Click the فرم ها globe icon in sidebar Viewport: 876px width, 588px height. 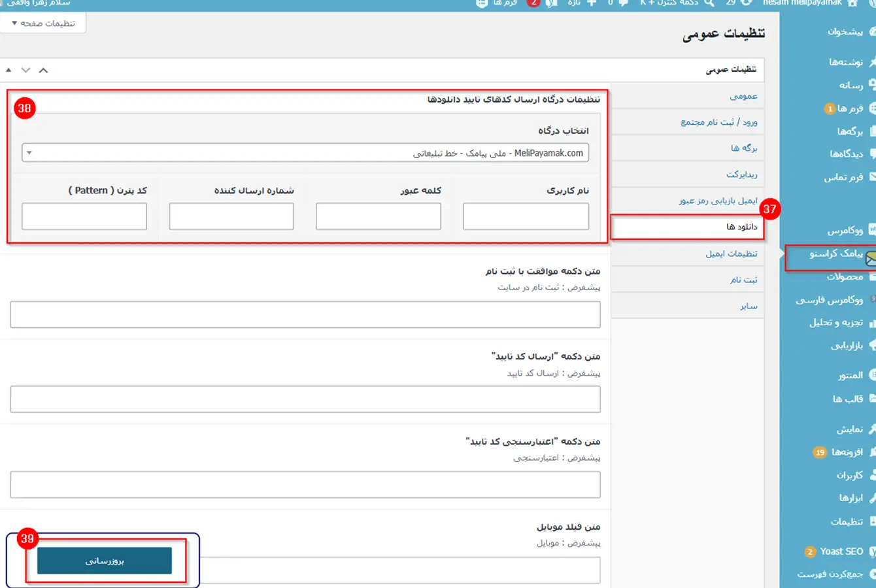pos(872,108)
